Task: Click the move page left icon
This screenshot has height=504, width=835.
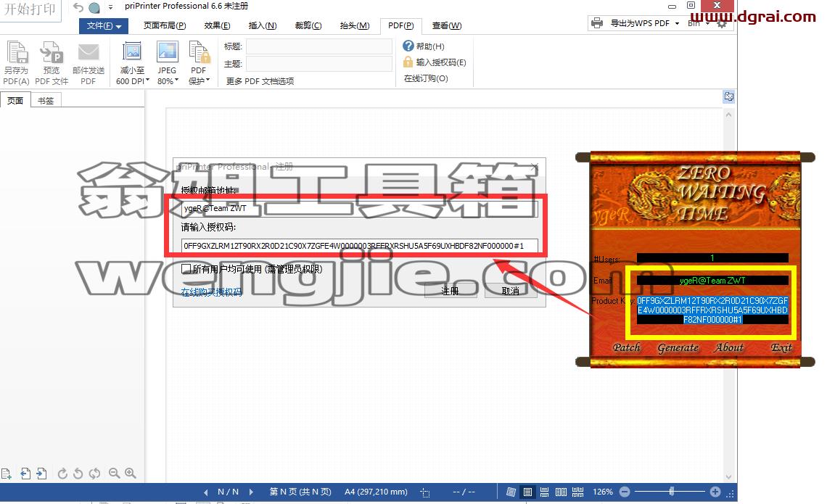Action: (25, 473)
